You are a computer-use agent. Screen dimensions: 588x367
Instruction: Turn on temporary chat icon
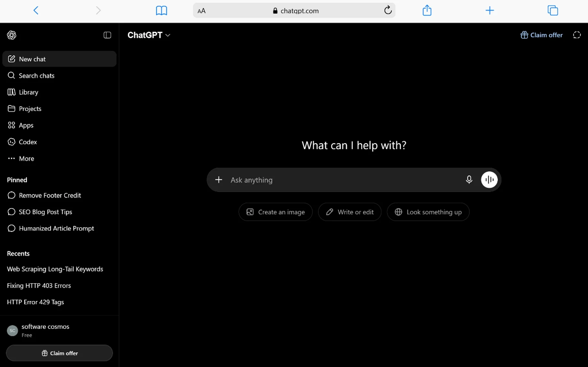point(577,35)
